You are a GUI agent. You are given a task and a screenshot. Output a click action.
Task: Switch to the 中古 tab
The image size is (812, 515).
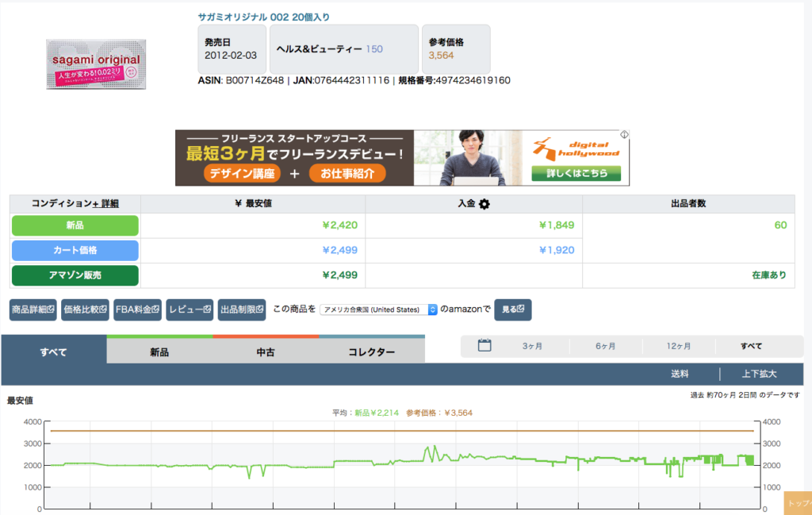pyautogui.click(x=266, y=352)
